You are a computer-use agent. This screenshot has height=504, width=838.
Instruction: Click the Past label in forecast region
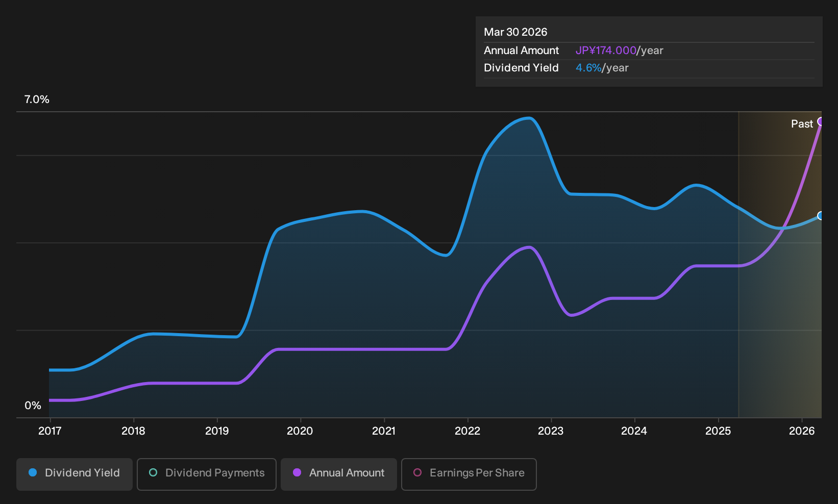pos(802,124)
